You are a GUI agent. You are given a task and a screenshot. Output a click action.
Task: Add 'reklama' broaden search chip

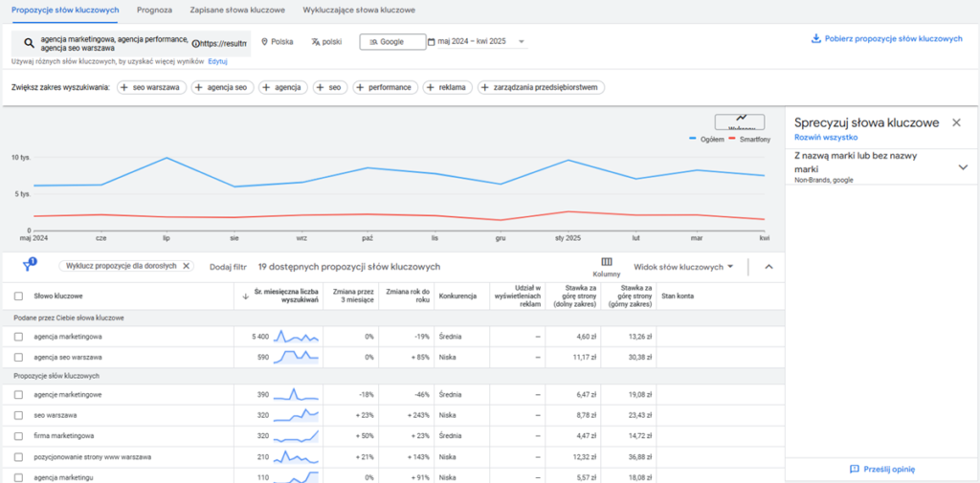click(x=448, y=87)
